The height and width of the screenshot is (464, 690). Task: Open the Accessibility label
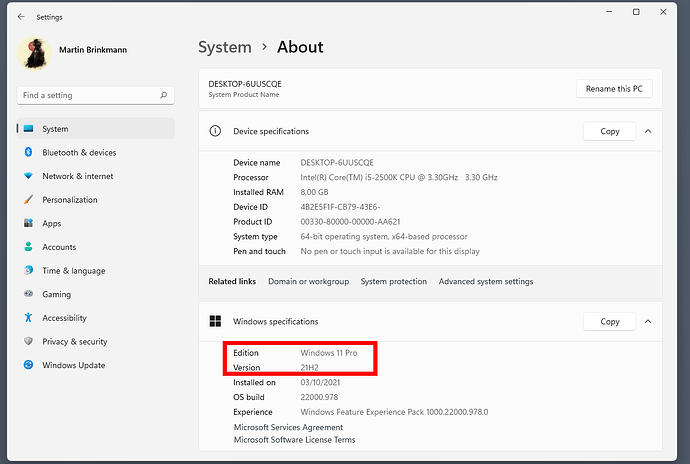64,318
